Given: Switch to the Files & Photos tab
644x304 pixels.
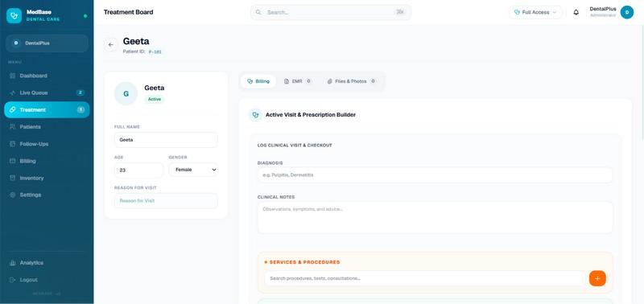Looking at the screenshot, I should (351, 81).
